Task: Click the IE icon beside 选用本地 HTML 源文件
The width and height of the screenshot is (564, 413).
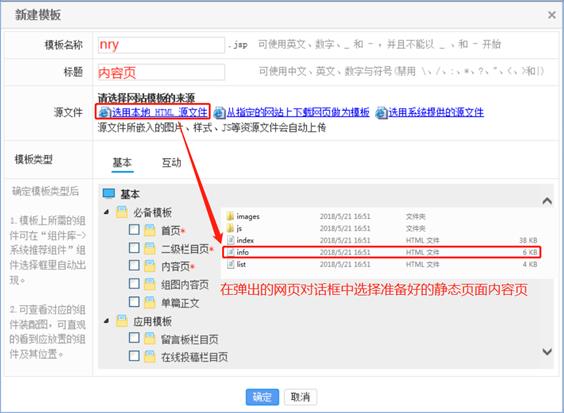Action: pos(104,112)
